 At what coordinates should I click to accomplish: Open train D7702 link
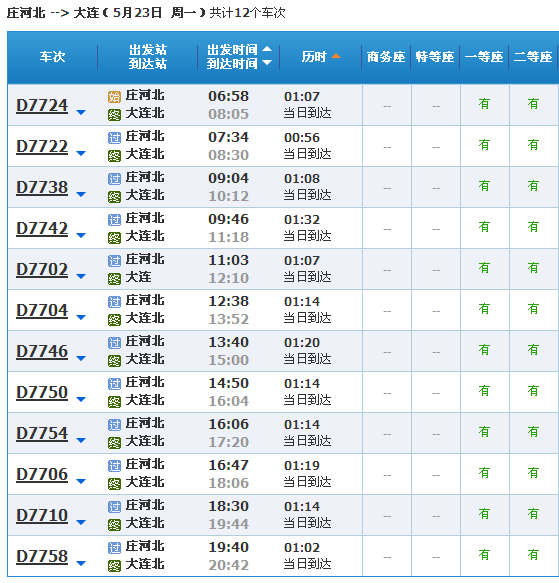(x=42, y=270)
